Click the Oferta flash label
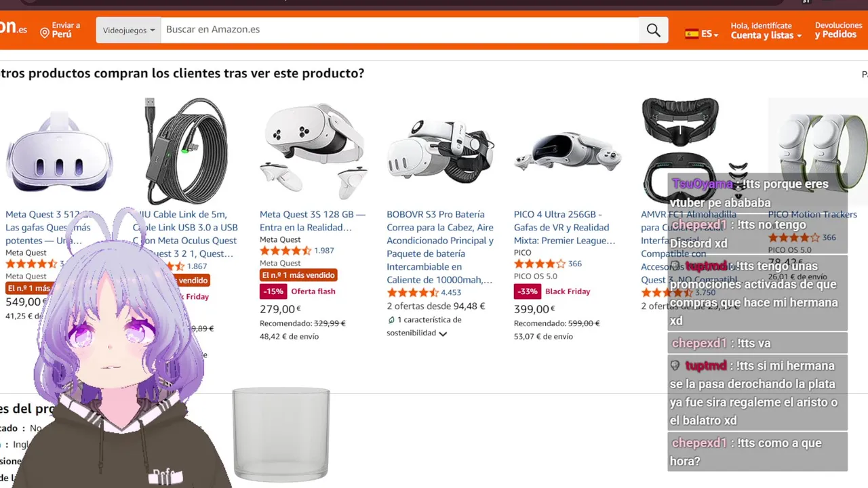This screenshot has height=488, width=868. tap(313, 291)
